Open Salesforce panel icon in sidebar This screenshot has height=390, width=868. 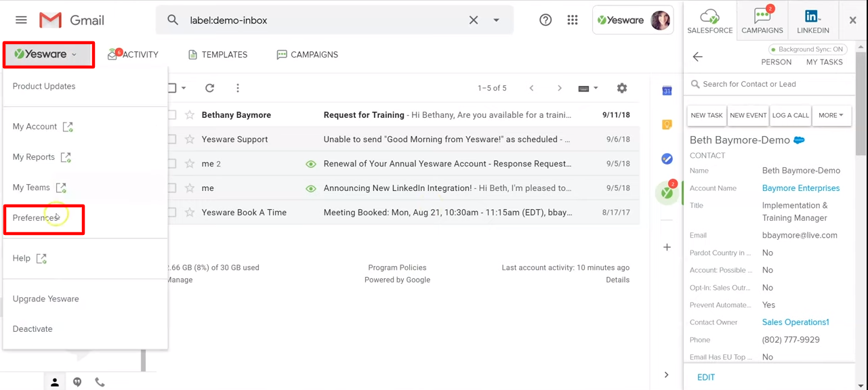click(x=709, y=20)
